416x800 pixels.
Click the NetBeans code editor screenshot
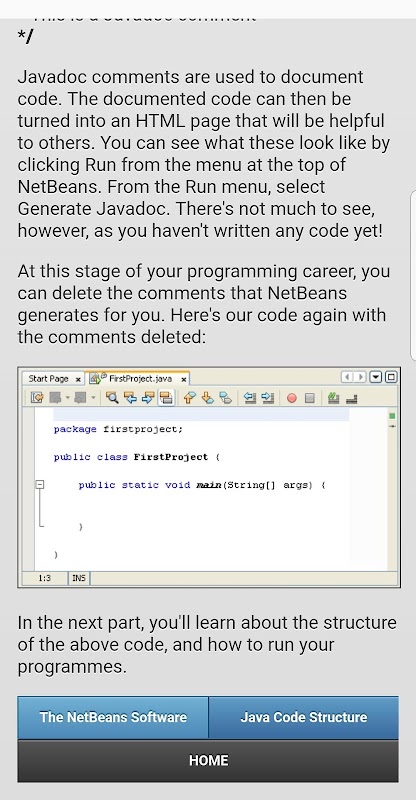coord(209,477)
